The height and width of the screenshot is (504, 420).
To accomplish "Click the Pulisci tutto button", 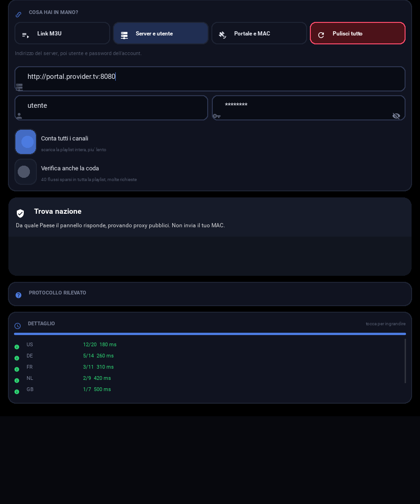I will 357,33.
